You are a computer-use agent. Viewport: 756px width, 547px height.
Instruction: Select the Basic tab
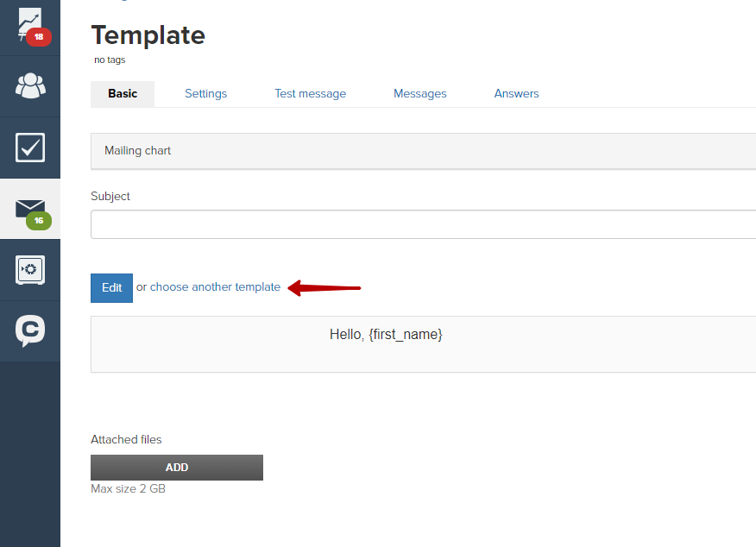(x=123, y=94)
